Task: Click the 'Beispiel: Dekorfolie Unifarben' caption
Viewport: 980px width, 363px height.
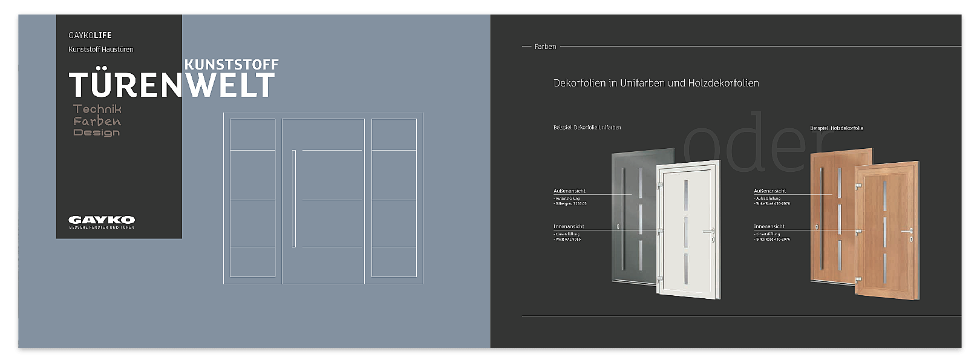Action: [587, 128]
